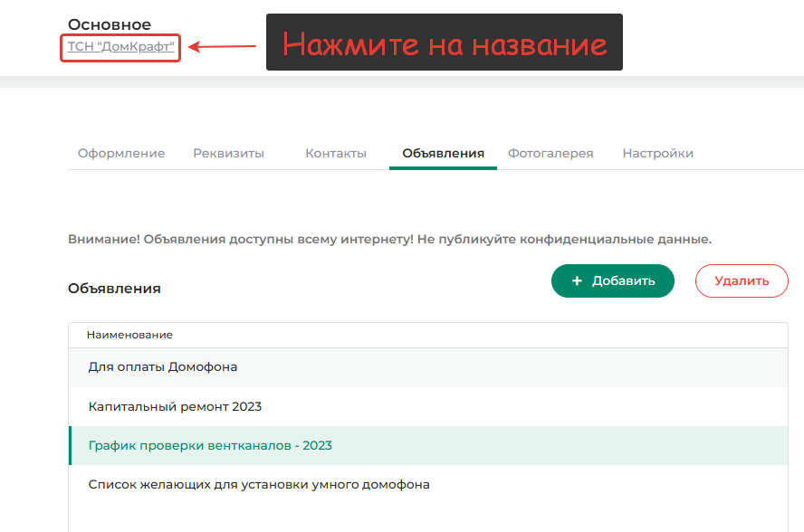Click the green Добавить button
Image resolution: width=804 pixels, height=532 pixels.
pyautogui.click(x=613, y=280)
